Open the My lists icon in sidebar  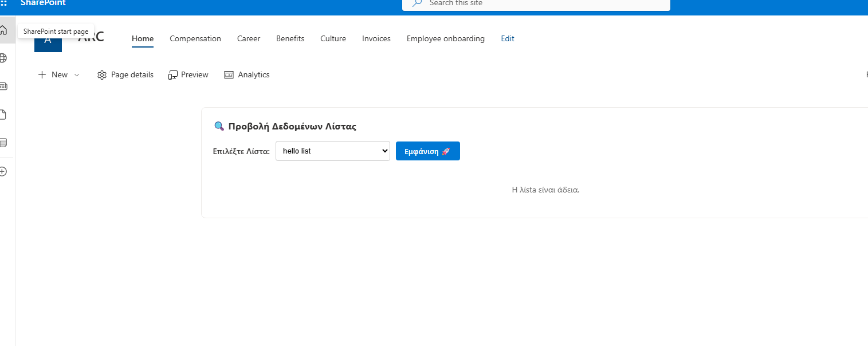click(x=3, y=143)
